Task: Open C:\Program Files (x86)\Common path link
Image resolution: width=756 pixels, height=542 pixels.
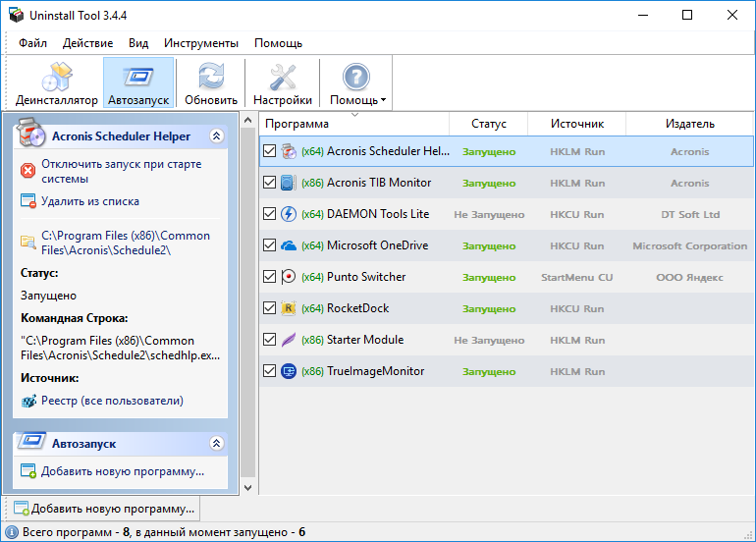Action: pos(126,243)
